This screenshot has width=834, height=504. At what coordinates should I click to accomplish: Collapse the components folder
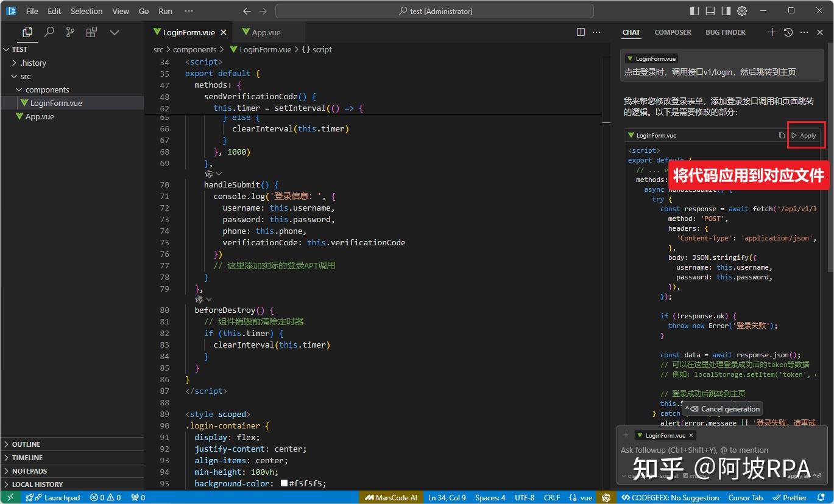point(47,89)
